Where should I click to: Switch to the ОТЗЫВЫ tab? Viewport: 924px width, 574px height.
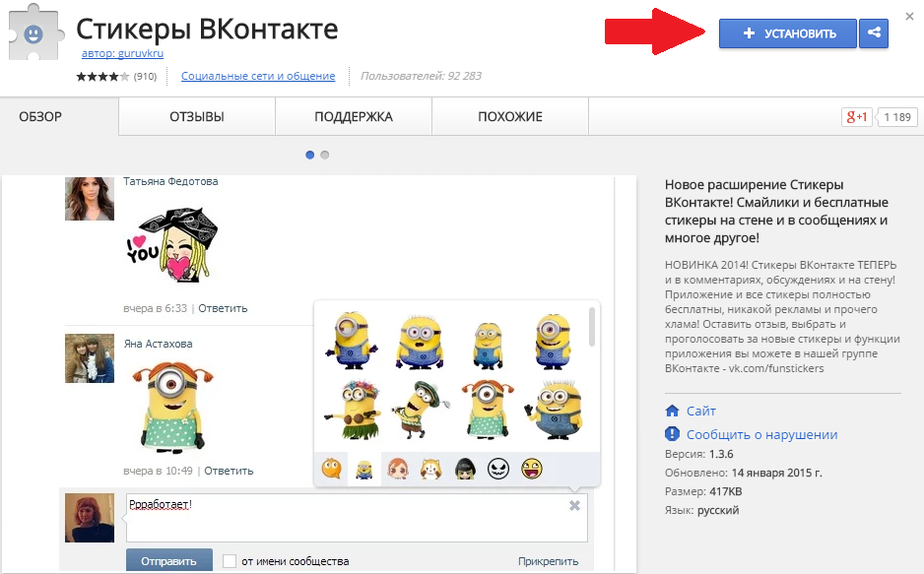(197, 116)
